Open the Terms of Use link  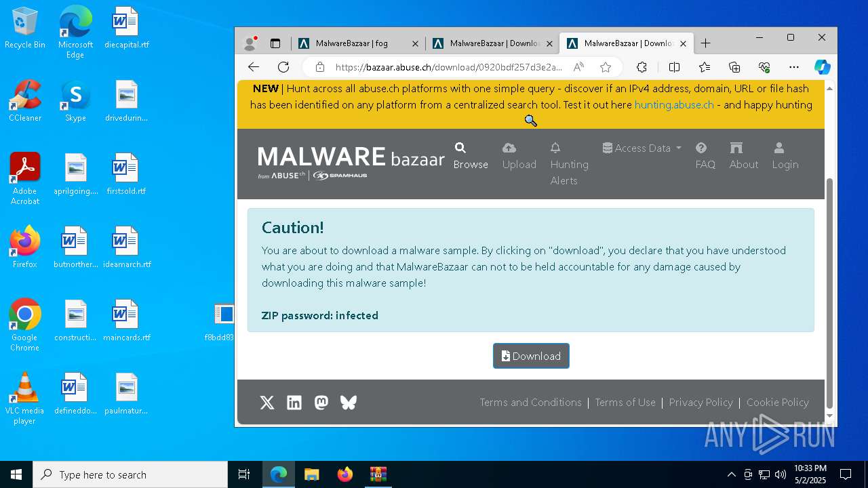click(x=625, y=403)
